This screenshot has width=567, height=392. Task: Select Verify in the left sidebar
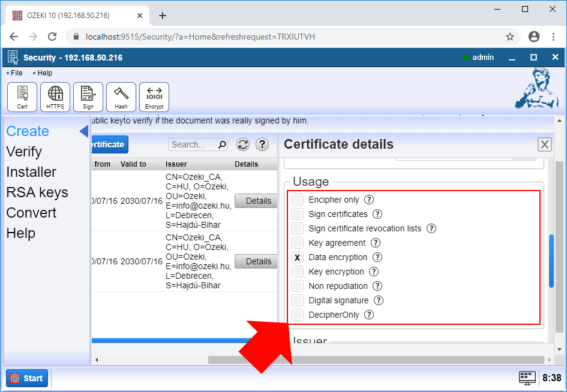pos(24,152)
